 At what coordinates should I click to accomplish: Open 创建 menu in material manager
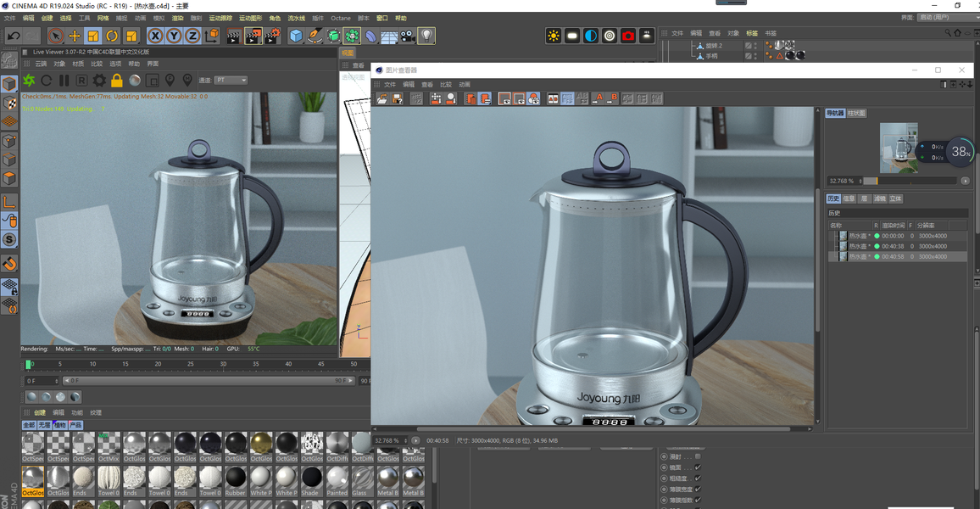[x=40, y=412]
